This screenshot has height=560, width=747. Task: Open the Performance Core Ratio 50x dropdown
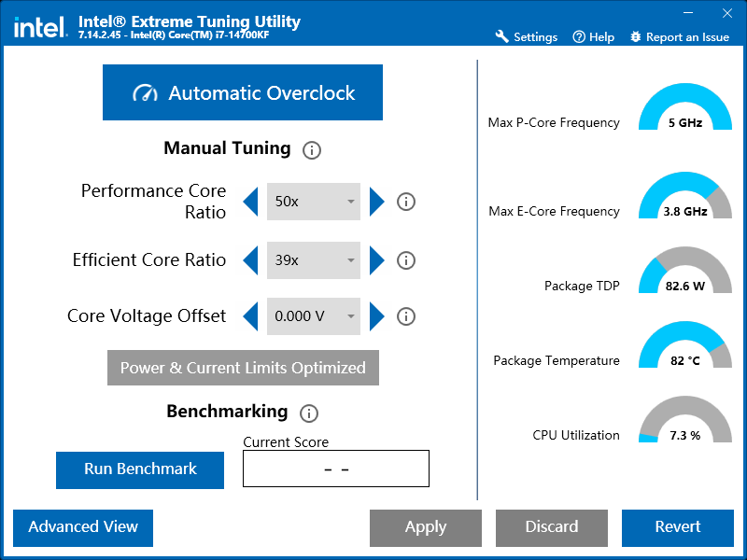(x=314, y=202)
